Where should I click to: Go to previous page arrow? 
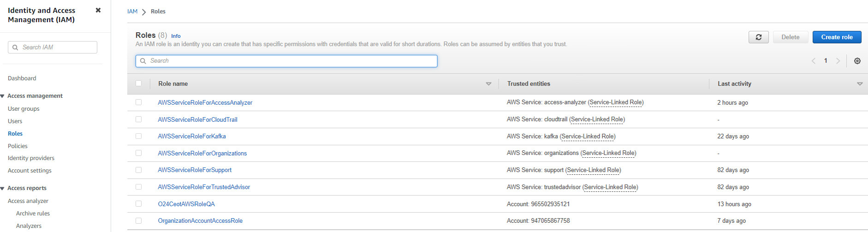pos(814,61)
